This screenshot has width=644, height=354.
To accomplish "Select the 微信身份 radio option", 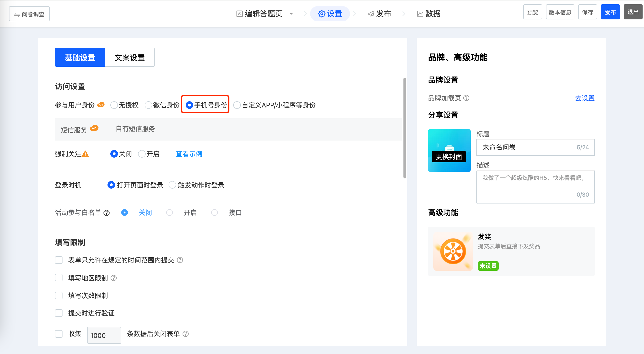I will (148, 105).
